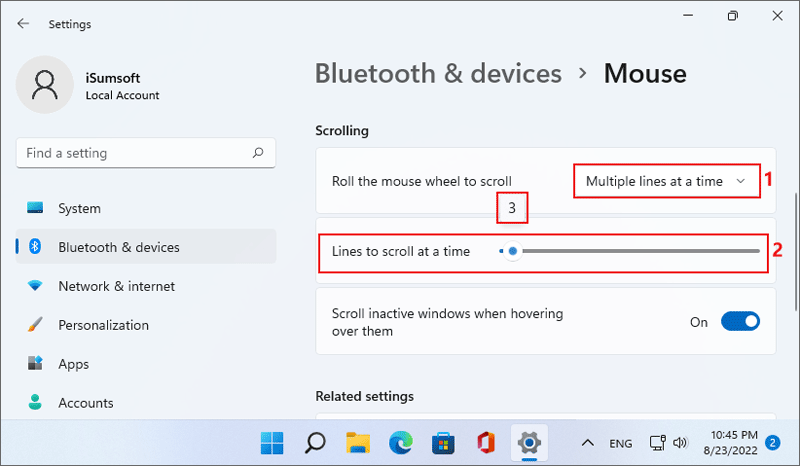
Task: Open Microsoft Store from taskbar
Action: click(443, 443)
